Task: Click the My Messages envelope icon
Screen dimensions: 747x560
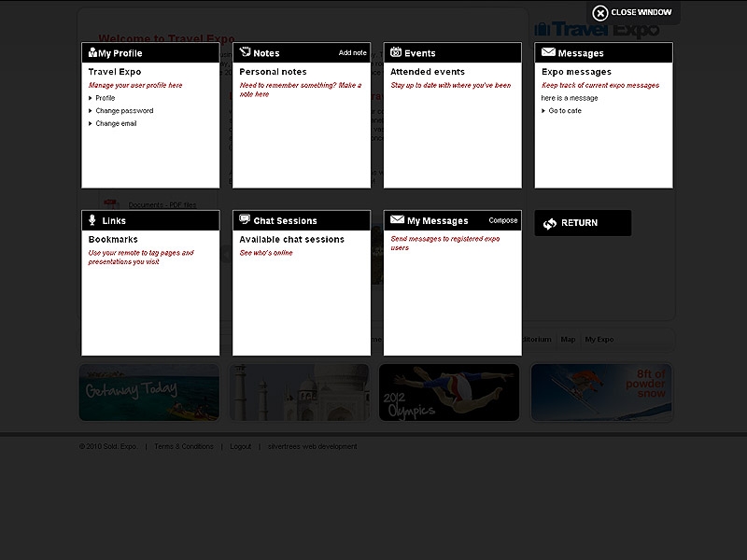Action: [397, 220]
